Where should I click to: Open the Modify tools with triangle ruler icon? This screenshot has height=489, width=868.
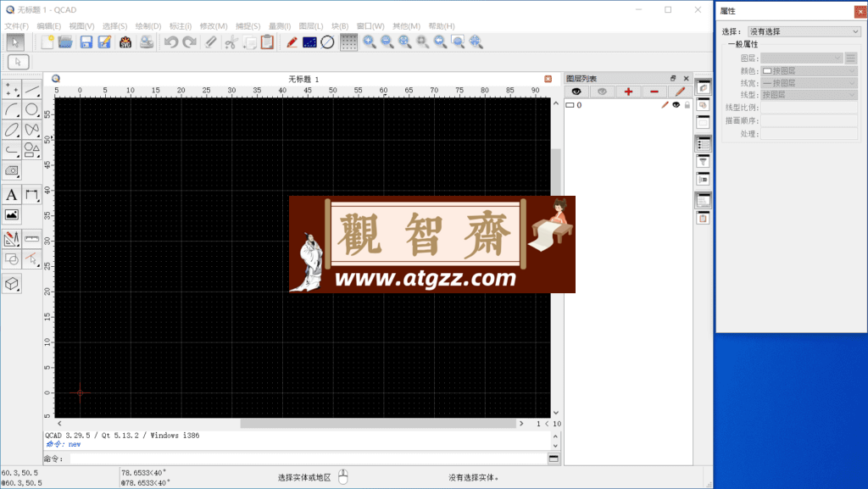click(x=12, y=239)
